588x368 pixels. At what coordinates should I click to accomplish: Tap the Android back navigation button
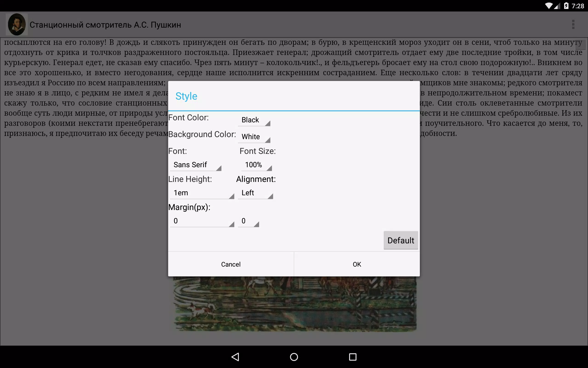click(235, 357)
